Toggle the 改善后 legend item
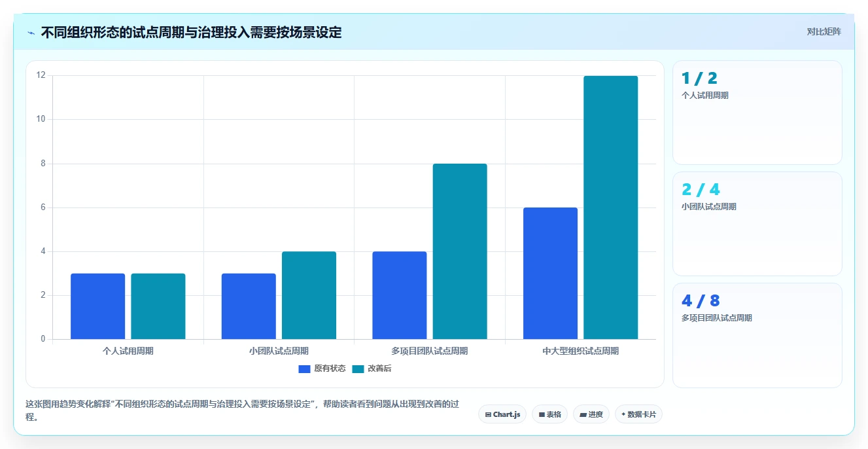 coord(372,368)
